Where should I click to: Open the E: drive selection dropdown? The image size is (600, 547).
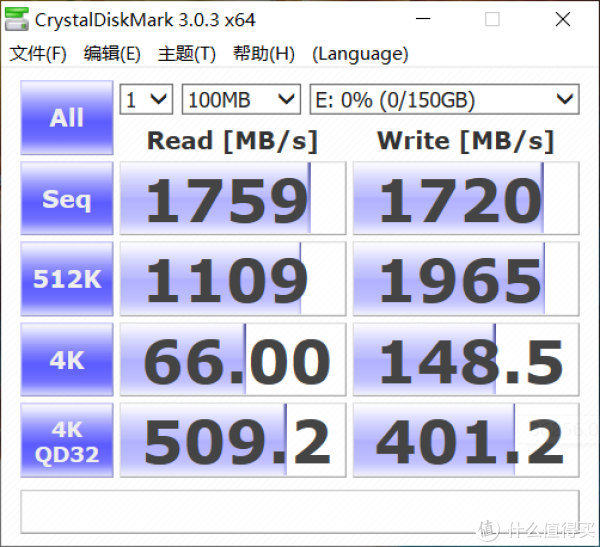[444, 99]
